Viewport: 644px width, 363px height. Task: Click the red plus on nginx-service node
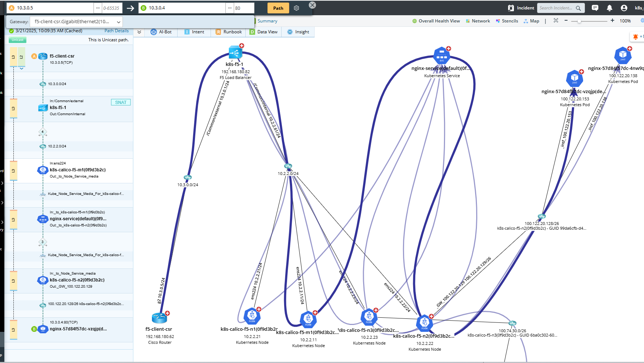[x=449, y=49]
